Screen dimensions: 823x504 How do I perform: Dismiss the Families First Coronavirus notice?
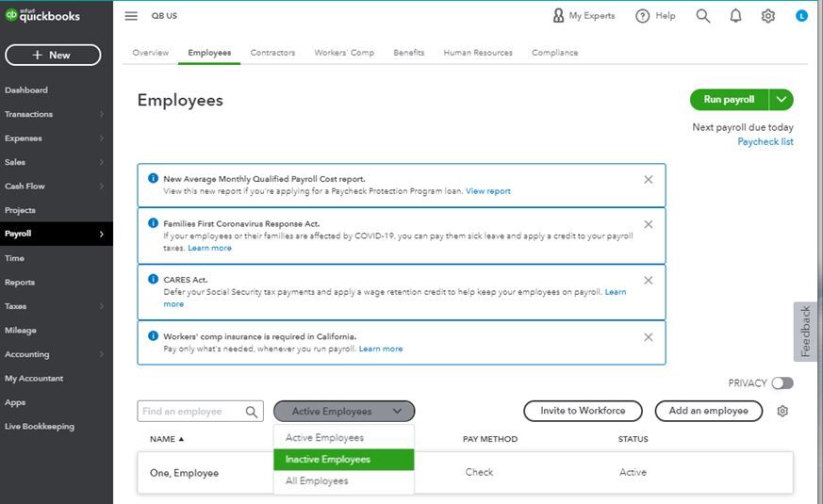(649, 224)
